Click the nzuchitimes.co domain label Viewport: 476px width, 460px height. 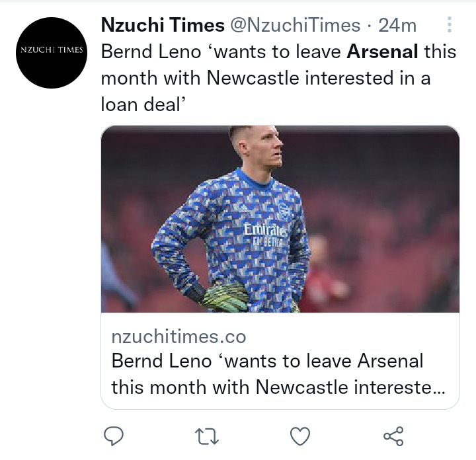coord(178,336)
